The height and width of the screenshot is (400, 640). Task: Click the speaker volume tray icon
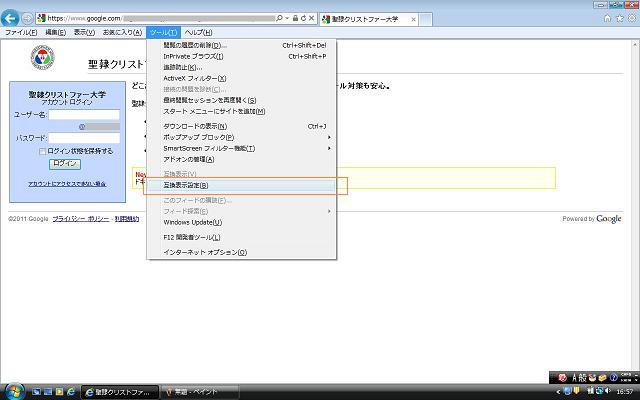pos(608,391)
